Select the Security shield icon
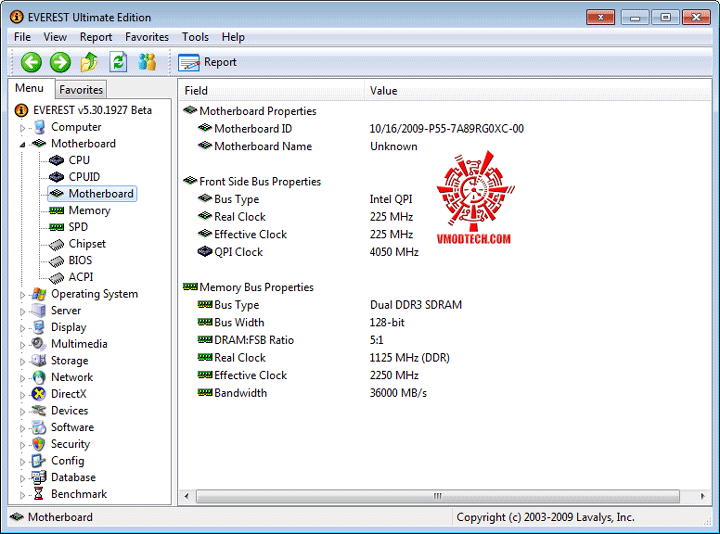Image resolution: width=720 pixels, height=534 pixels. 39,444
